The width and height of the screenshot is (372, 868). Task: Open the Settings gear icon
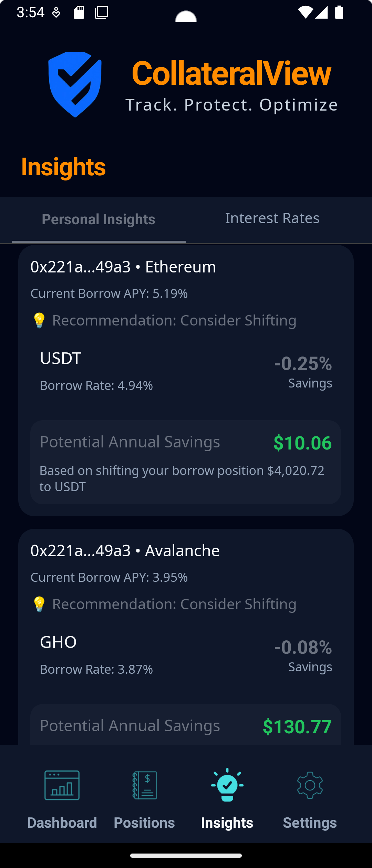(310, 785)
